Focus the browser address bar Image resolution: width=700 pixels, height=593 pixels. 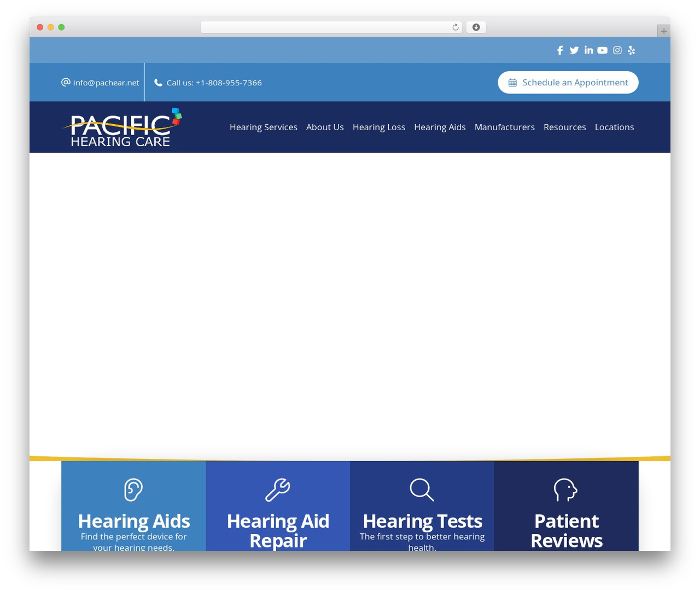(331, 27)
